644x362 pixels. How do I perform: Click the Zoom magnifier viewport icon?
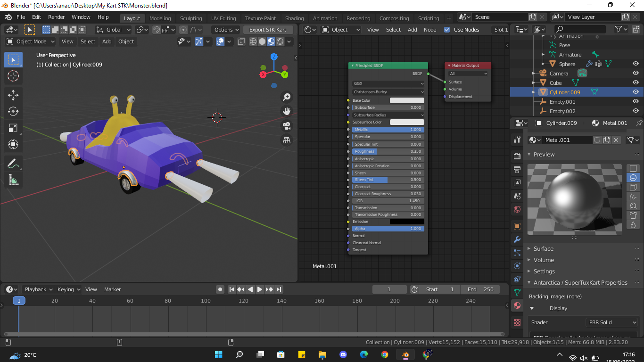coord(286,97)
